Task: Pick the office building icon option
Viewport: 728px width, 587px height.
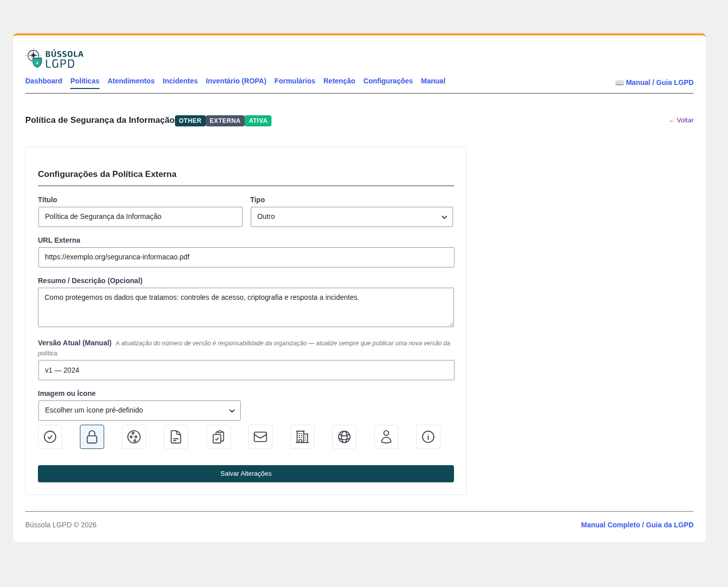Action: click(x=302, y=437)
